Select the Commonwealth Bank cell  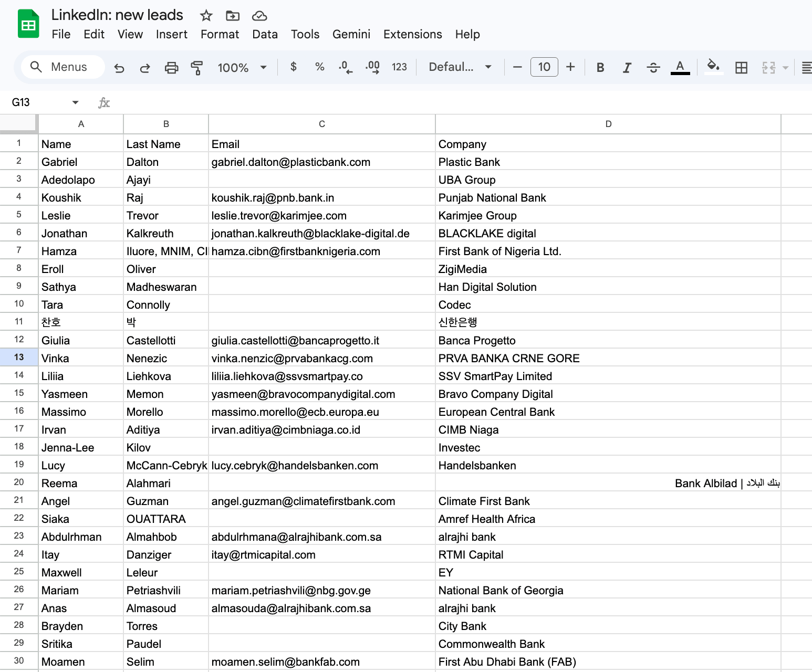(x=608, y=644)
